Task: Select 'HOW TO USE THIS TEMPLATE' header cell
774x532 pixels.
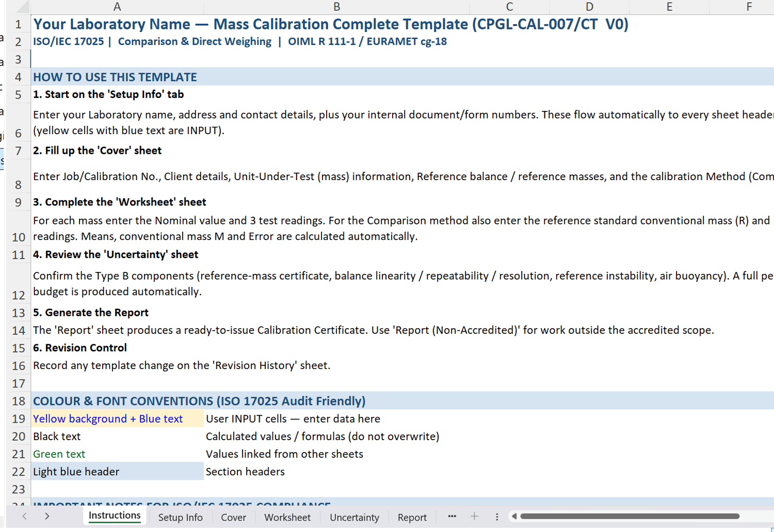Action: click(x=115, y=77)
